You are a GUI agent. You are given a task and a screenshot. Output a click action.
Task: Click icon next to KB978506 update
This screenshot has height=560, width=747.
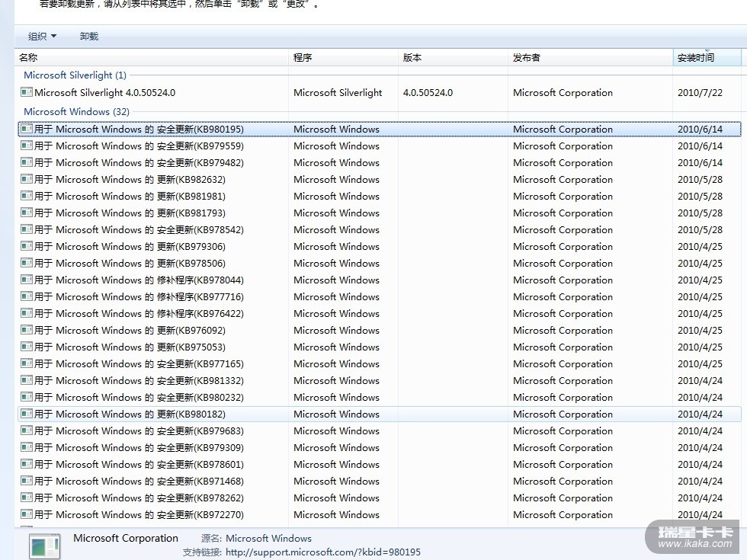pyautogui.click(x=27, y=263)
